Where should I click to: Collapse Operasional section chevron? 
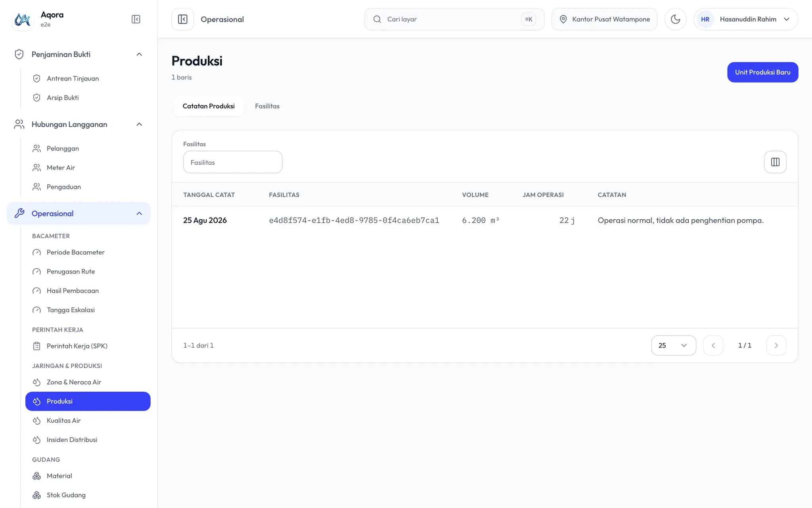139,214
